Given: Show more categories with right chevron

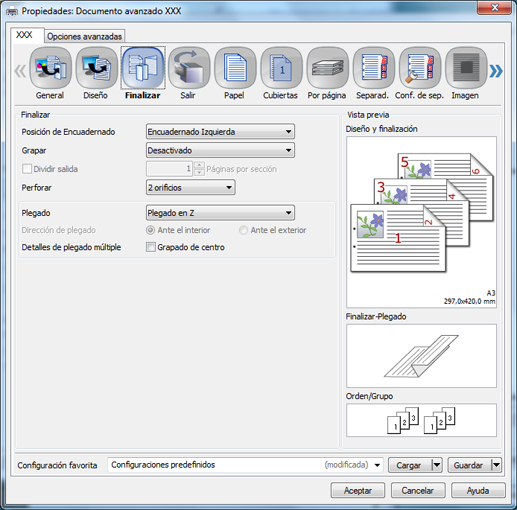Looking at the screenshot, I should click(496, 71).
